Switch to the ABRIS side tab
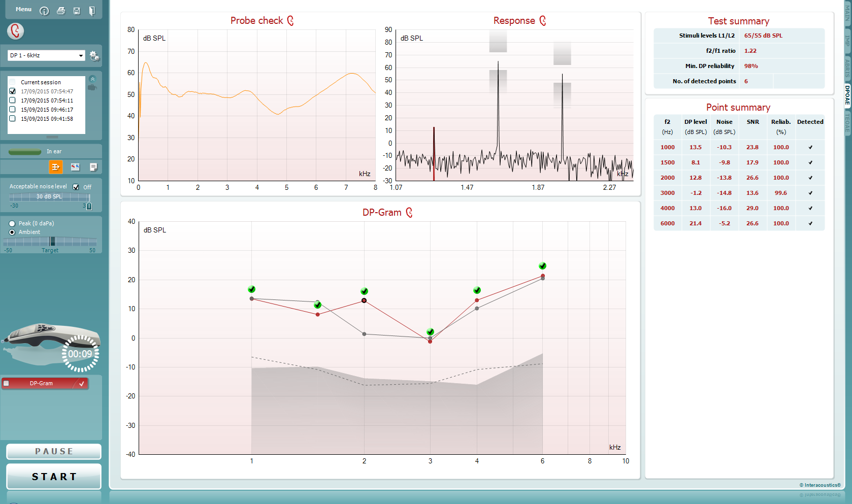Screen dimensions: 852x504 (x=847, y=68)
